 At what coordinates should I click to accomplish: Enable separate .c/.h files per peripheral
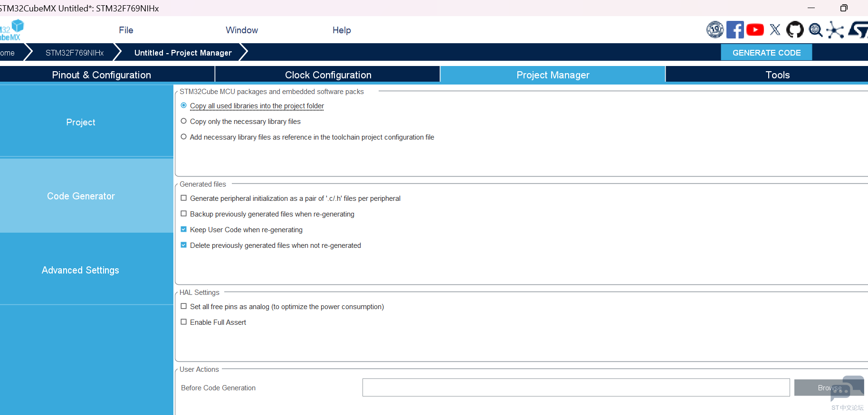(x=184, y=198)
